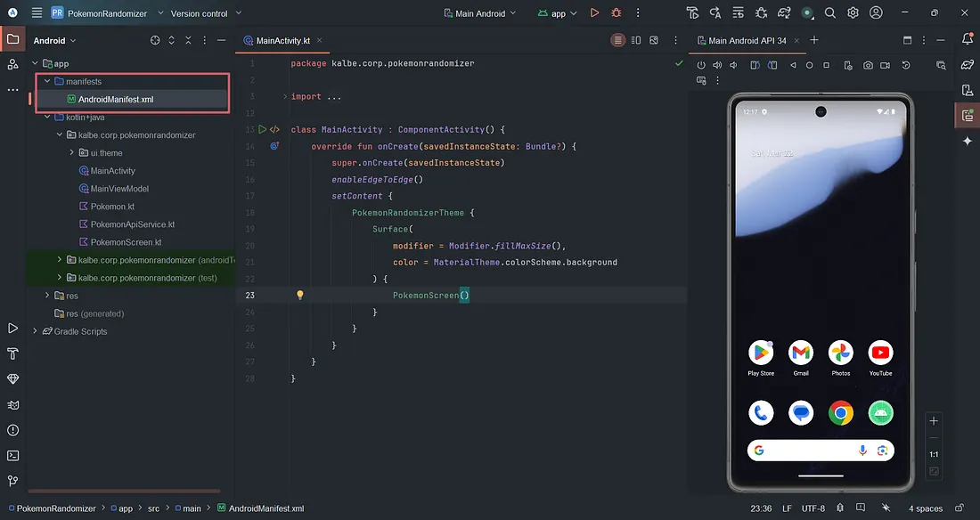The image size is (980, 520).
Task: Tap the Google search bar on the emulator home screen
Action: tap(818, 451)
